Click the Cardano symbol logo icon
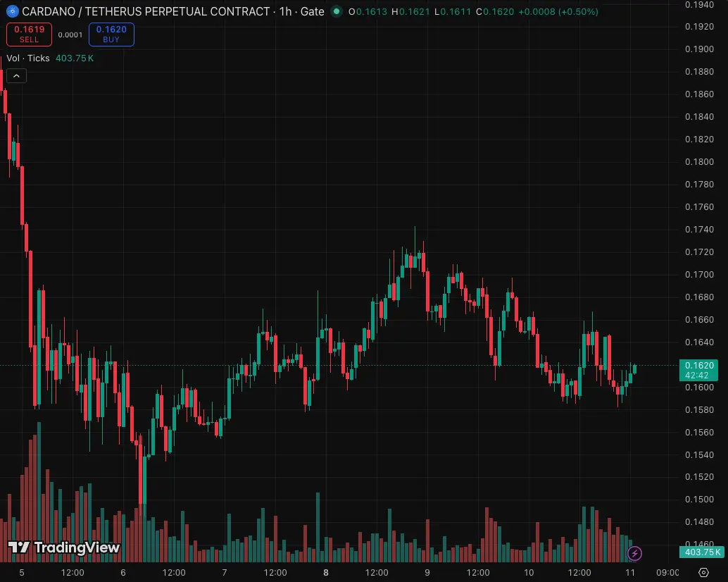 (12, 11)
